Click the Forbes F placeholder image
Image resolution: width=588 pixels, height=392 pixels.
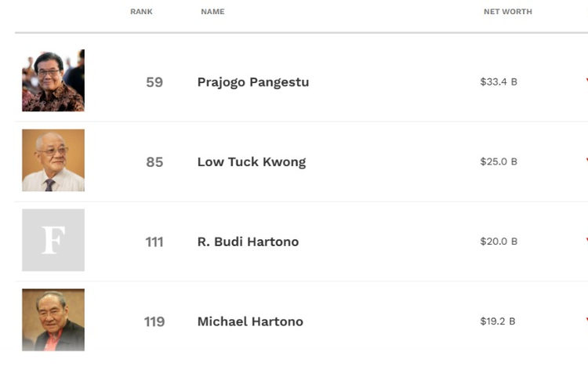click(x=53, y=241)
